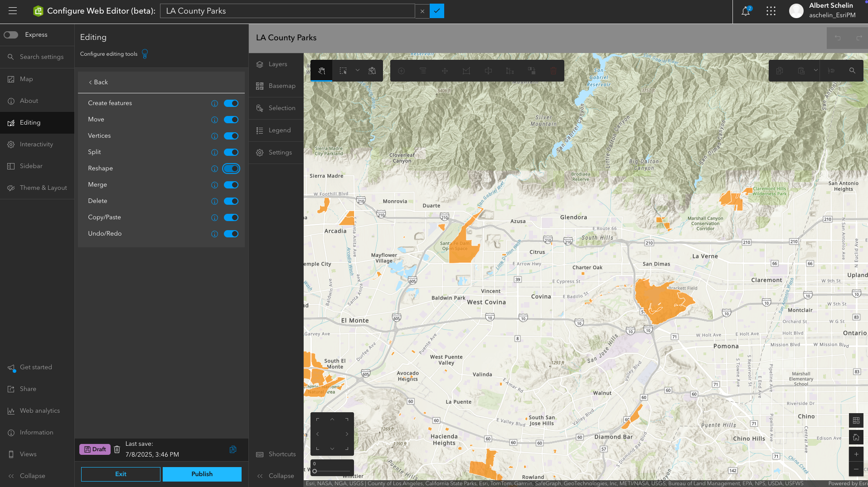868x487 pixels.
Task: Publish the web editor configuration
Action: [x=202, y=474]
